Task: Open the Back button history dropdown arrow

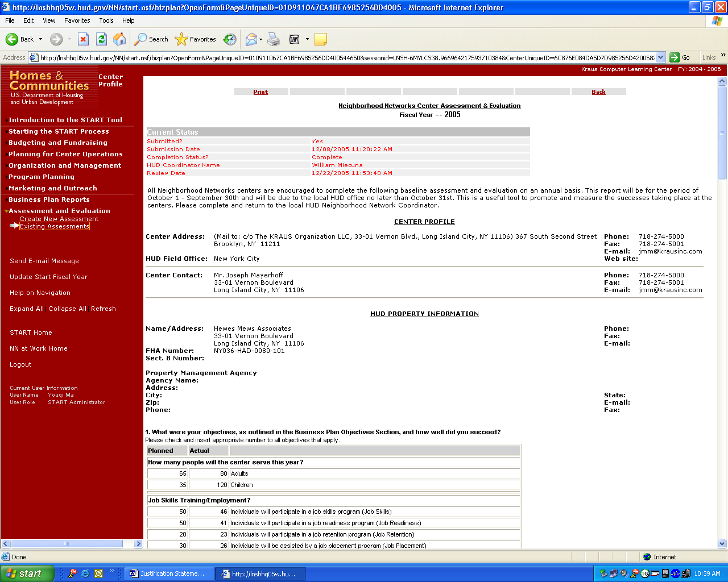Action: (x=40, y=39)
